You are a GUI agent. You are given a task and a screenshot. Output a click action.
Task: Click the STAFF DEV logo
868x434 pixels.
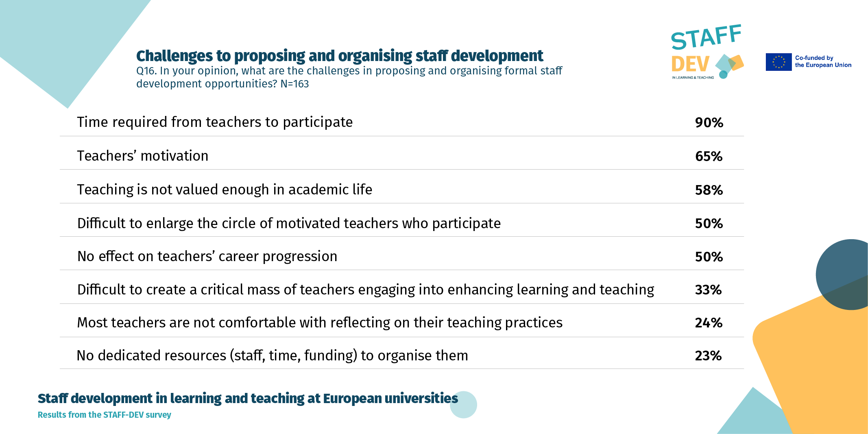(707, 52)
